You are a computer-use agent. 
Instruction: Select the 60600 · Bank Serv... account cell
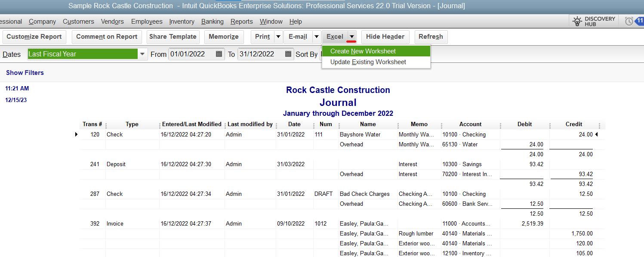pos(467,204)
